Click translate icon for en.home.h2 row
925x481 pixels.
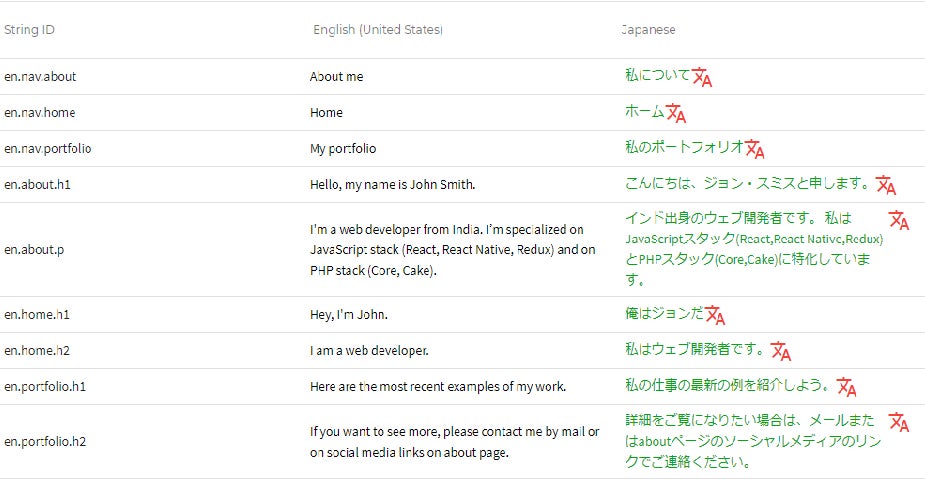pos(781,352)
